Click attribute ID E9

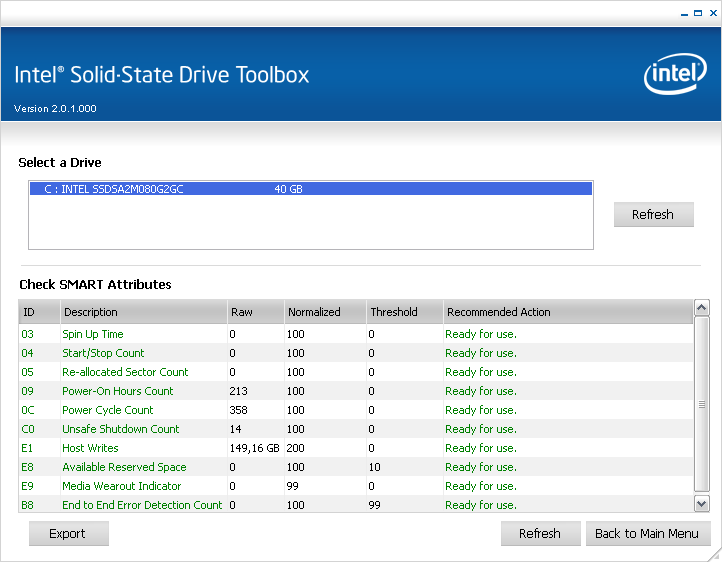28,486
